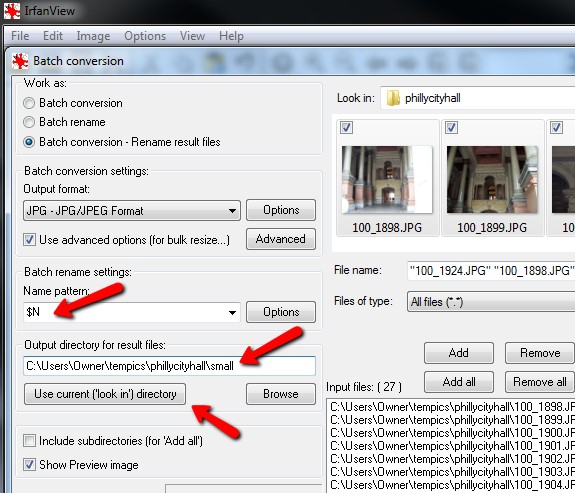Select the Batch conversion radio option
This screenshot has height=493, width=575.
[x=29, y=103]
